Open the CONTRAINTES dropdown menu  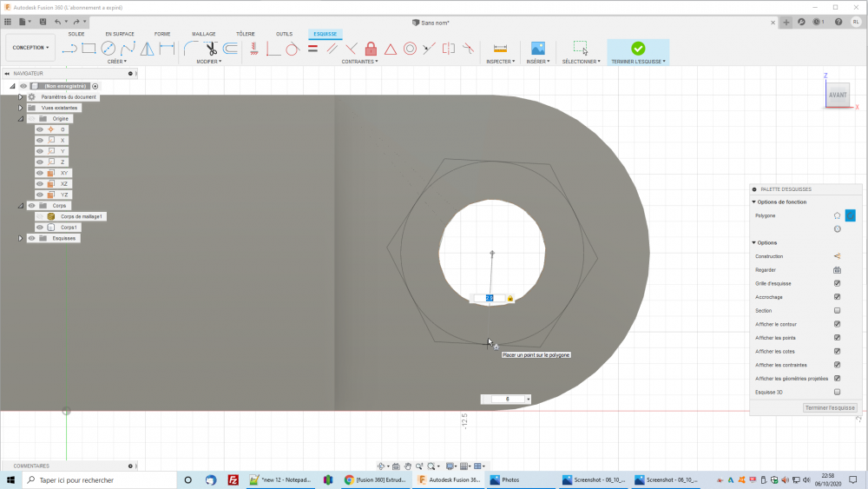[358, 62]
